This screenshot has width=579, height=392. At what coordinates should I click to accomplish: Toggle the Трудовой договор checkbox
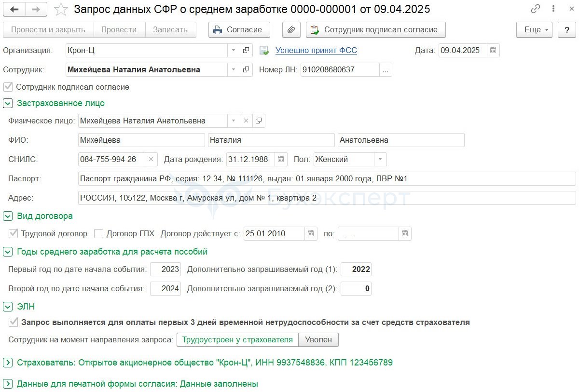point(14,234)
